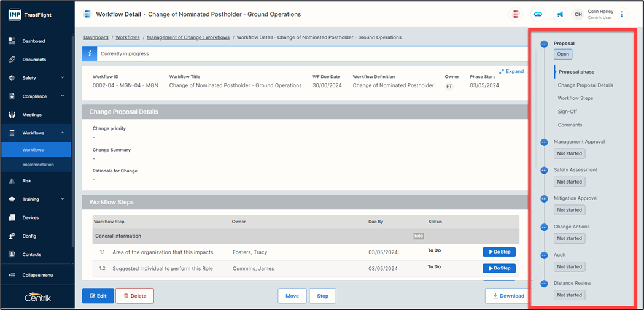The height and width of the screenshot is (310, 644).
Task: Click the Management Approval phase marker
Action: [544, 142]
